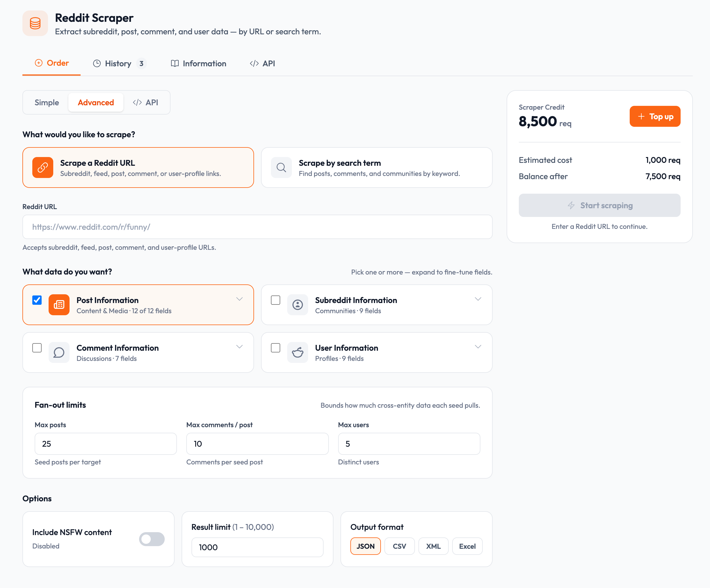Click the History count badge showing 3
This screenshot has height=588, width=710.
pos(142,63)
